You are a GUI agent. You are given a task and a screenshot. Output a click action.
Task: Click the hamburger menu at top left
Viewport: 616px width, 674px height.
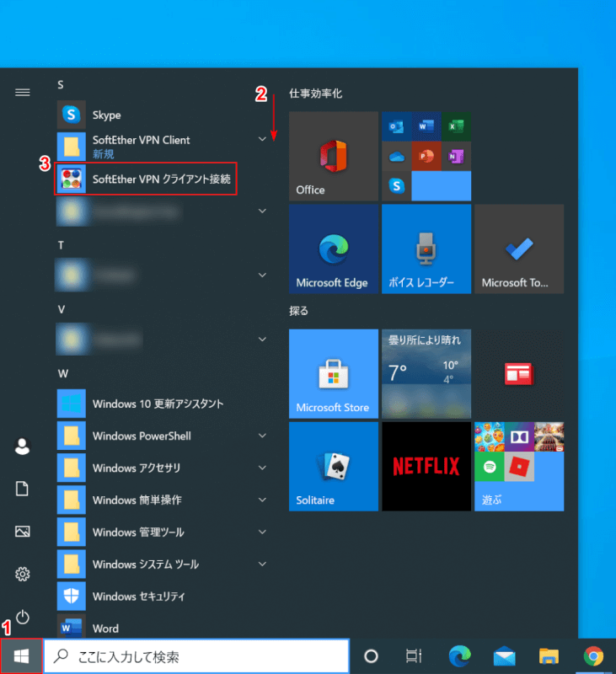pos(23,93)
